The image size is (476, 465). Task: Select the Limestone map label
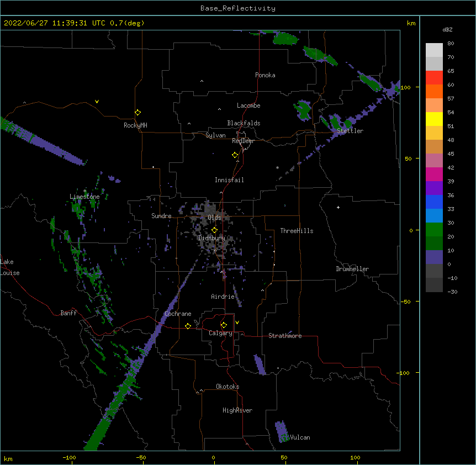(84, 197)
